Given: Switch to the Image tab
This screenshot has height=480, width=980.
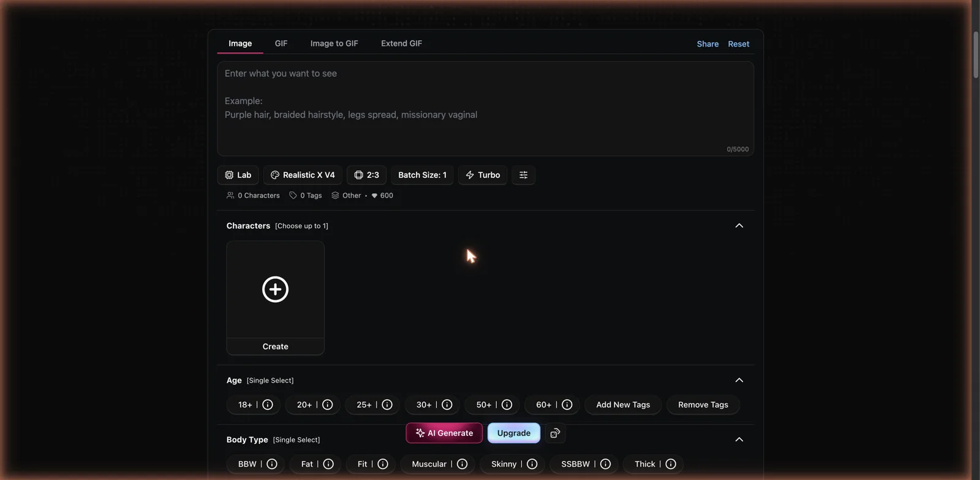Looking at the screenshot, I should click(240, 44).
